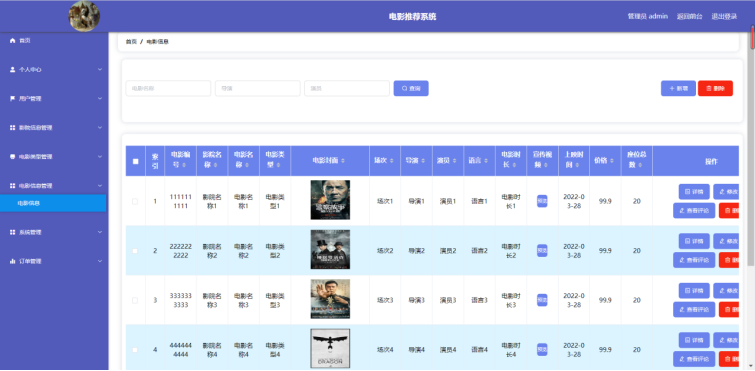
Task: Click the 查询 search button
Action: [411, 89]
